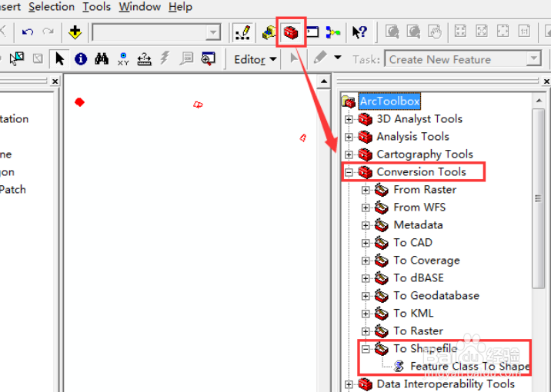The width and height of the screenshot is (551, 392).
Task: Expand the To dBASE toolset
Action: (x=366, y=278)
